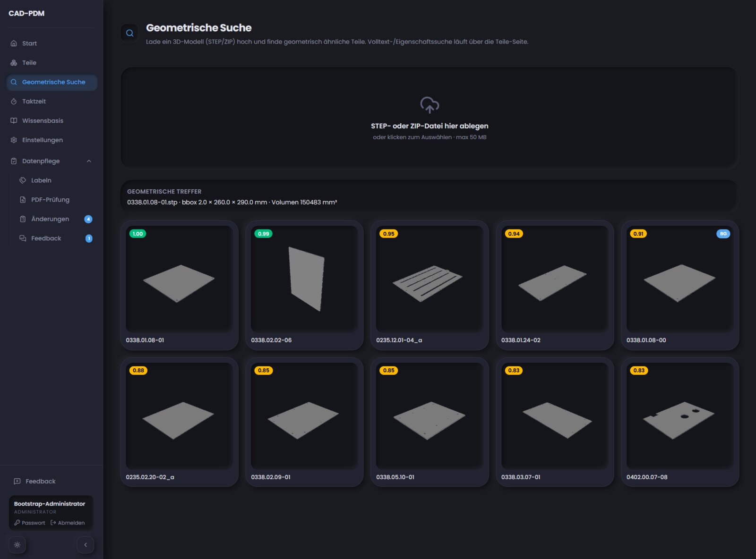This screenshot has width=756, height=559.
Task: Open part thumbnail 0338.02.02-06
Action: [x=304, y=279]
